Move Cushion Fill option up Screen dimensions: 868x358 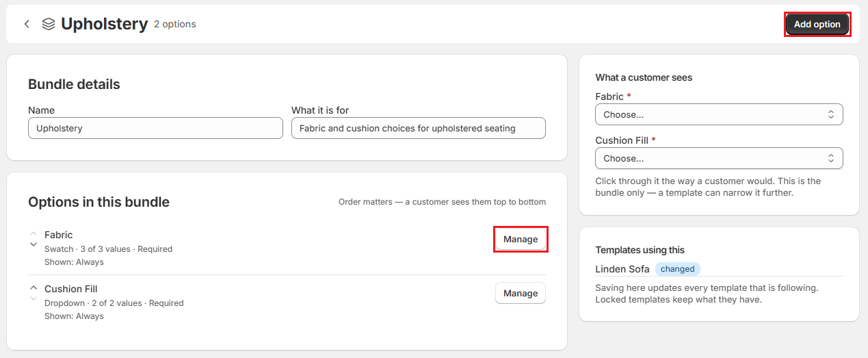(34, 288)
